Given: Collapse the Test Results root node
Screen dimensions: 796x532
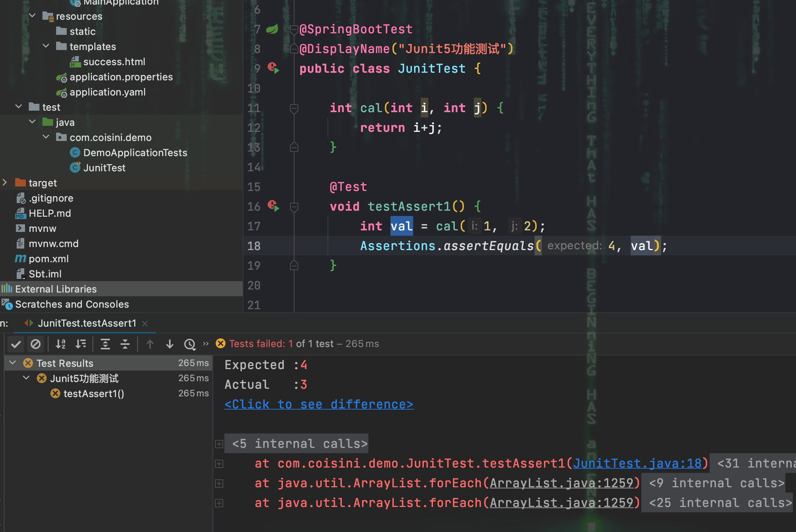Looking at the screenshot, I should pos(13,363).
